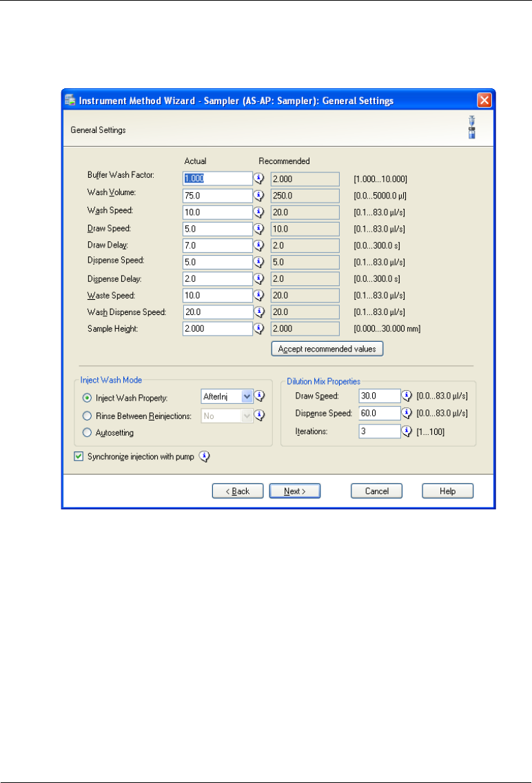Uncheck Synchronize injection with pump checkbox
Screen dimensions: 532x783
(79, 456)
